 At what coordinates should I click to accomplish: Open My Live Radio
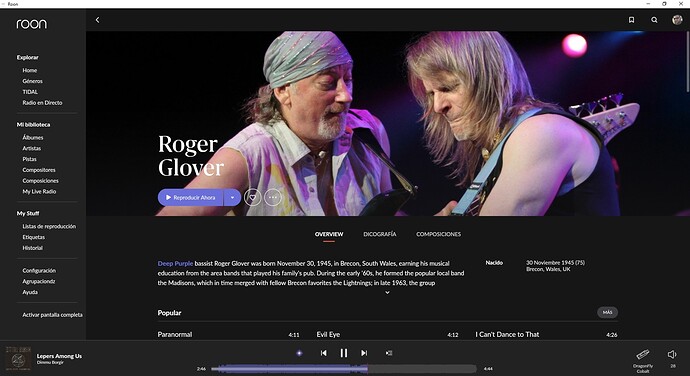click(x=39, y=192)
